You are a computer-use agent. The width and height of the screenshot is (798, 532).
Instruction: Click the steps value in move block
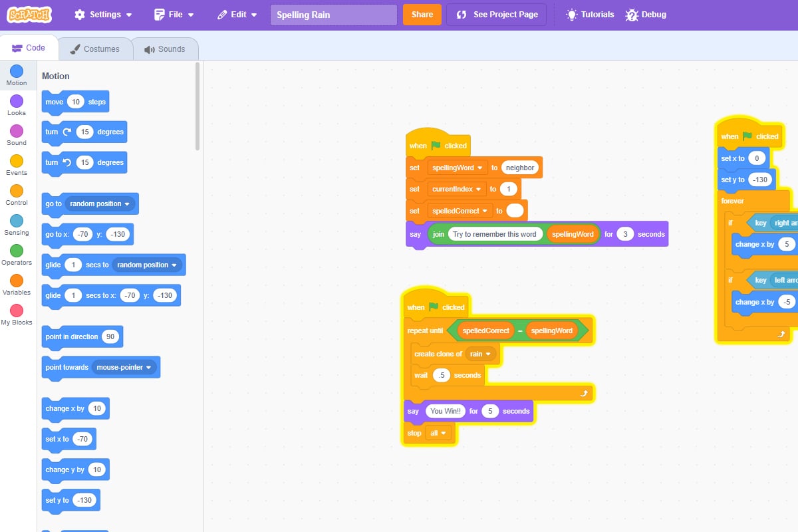(x=76, y=102)
